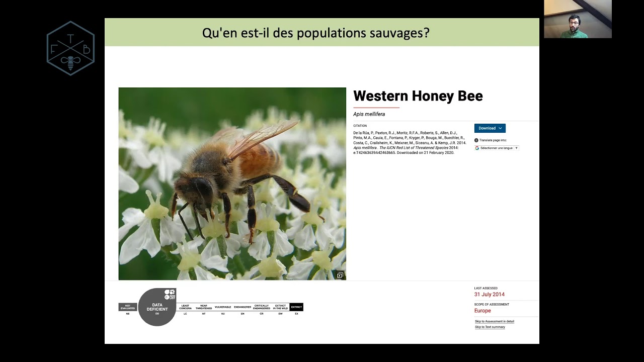Click the IUCN Red List logo on circle

(170, 295)
